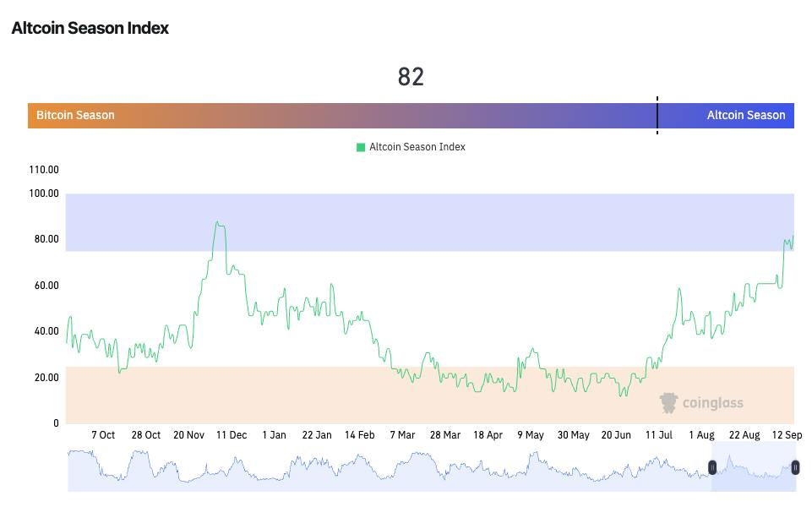
Task: Click the coinglass watermark logo
Action: click(x=701, y=403)
